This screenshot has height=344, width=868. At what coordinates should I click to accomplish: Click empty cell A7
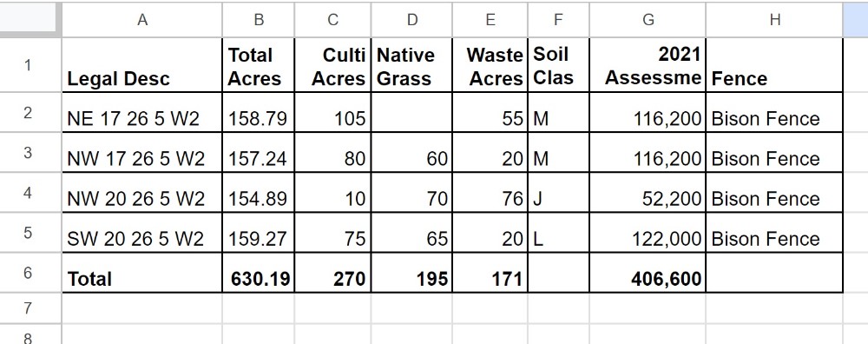pos(141,308)
